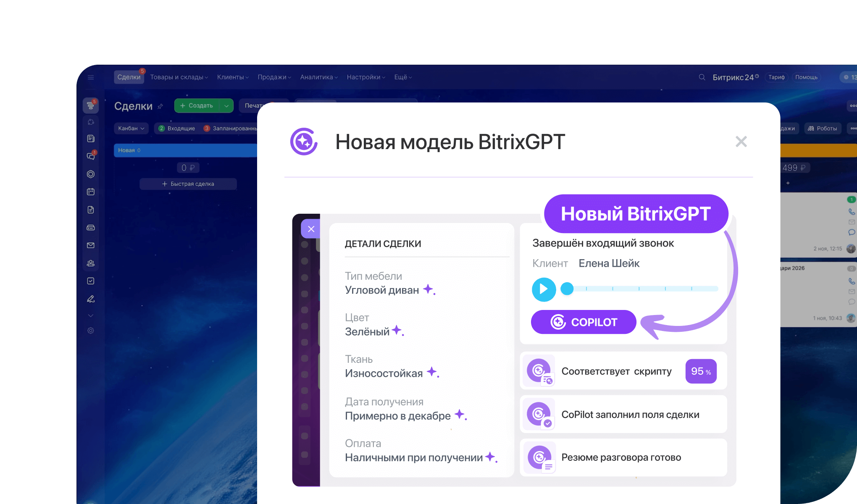
Task: Open sidebar settings gear icon
Action: tap(91, 331)
